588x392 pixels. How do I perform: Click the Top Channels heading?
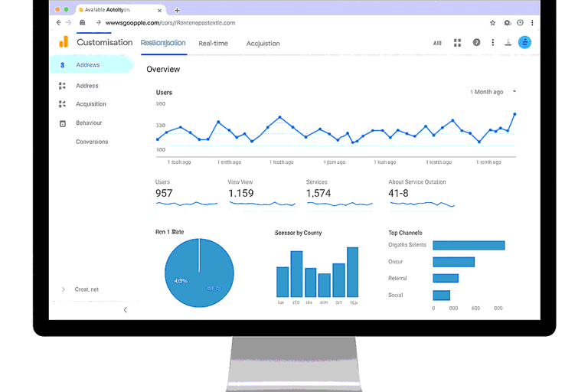pyautogui.click(x=405, y=233)
